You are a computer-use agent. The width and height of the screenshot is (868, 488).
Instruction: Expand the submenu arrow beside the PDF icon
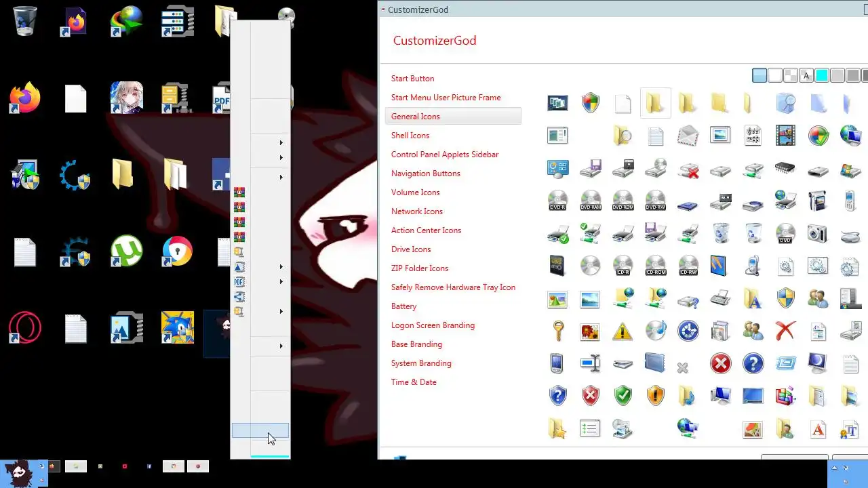[281, 281]
